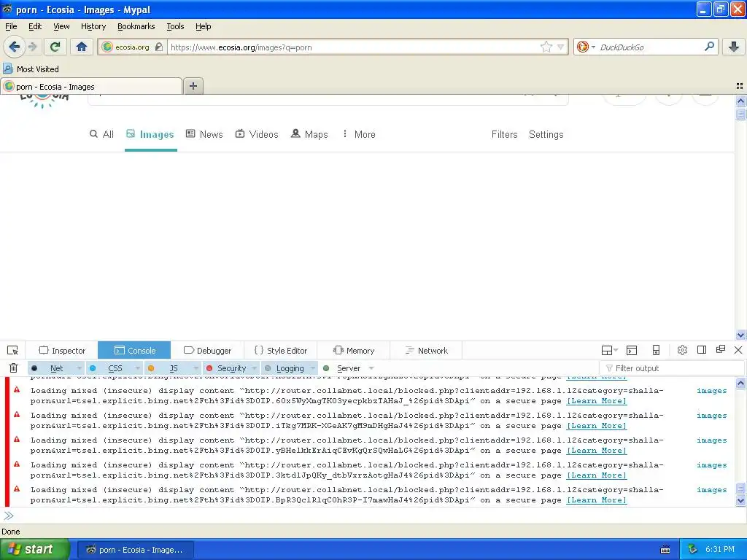Expand the CSS filter dropdown arrow
Screen dimensions: 747x560
tap(137, 368)
